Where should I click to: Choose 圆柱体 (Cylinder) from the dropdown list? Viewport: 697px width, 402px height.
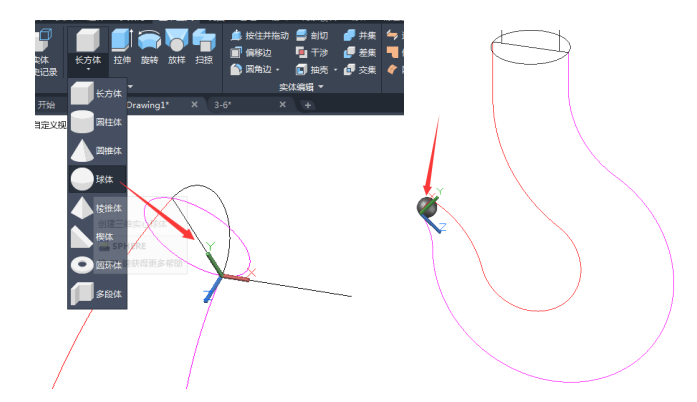tap(97, 122)
